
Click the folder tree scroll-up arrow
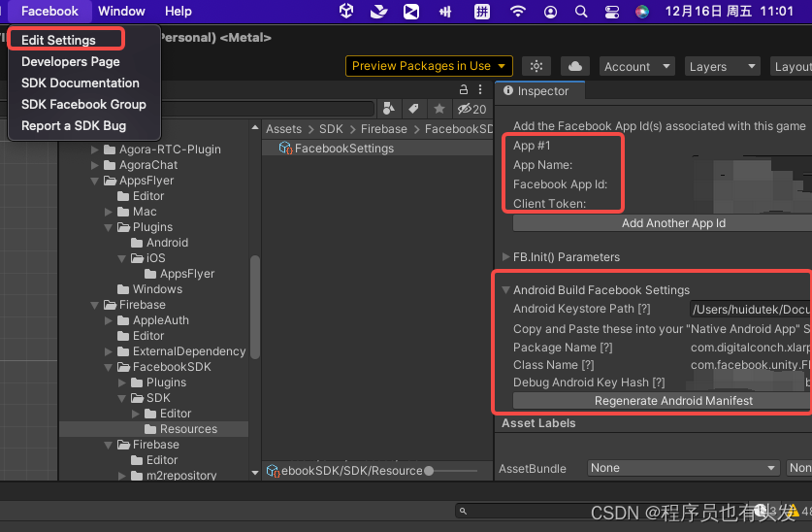(x=255, y=127)
